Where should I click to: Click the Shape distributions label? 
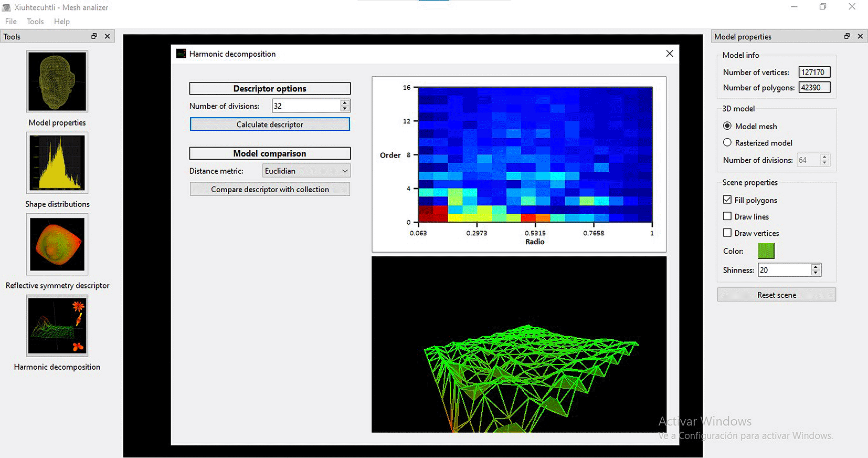pos(57,204)
